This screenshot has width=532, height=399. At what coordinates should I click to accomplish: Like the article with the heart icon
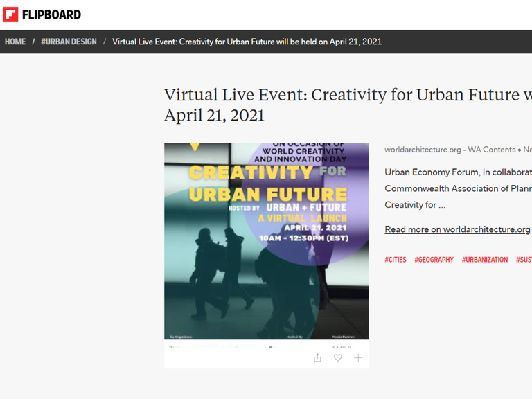click(x=338, y=357)
